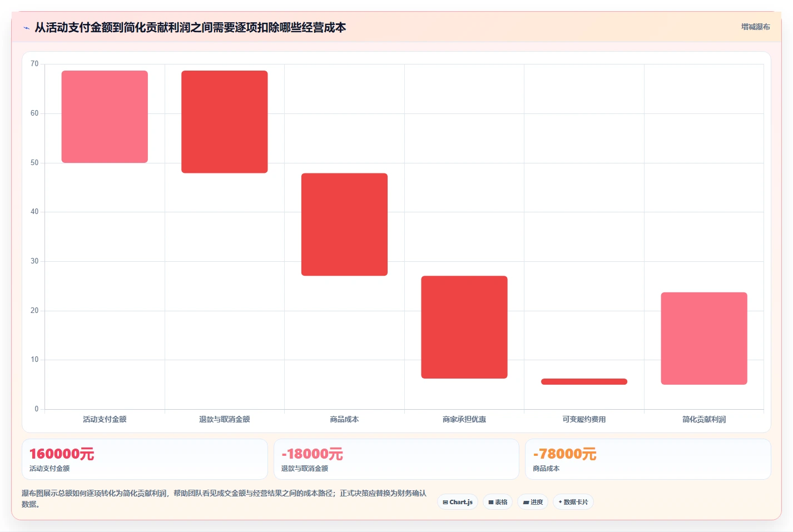Click the 表格 chip

point(498,502)
